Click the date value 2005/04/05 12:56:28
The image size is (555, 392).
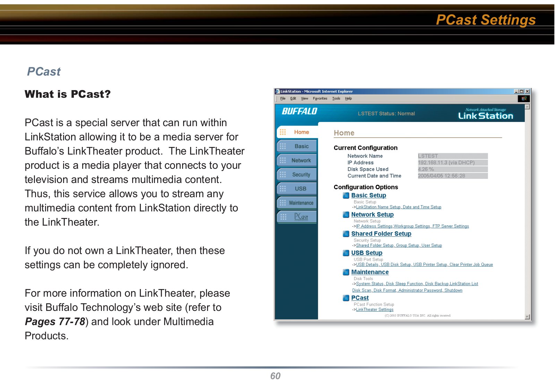click(453, 176)
